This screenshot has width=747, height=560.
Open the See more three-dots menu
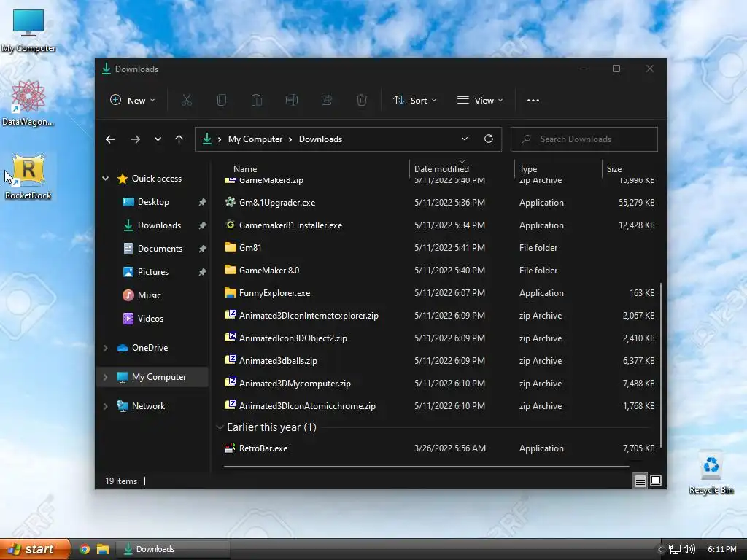point(533,101)
